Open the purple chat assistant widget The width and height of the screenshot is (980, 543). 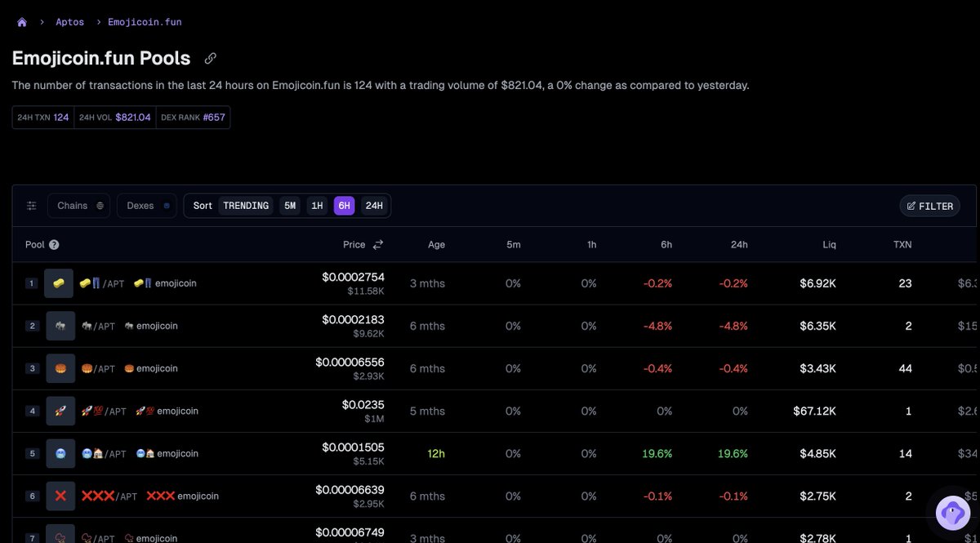[x=952, y=513]
